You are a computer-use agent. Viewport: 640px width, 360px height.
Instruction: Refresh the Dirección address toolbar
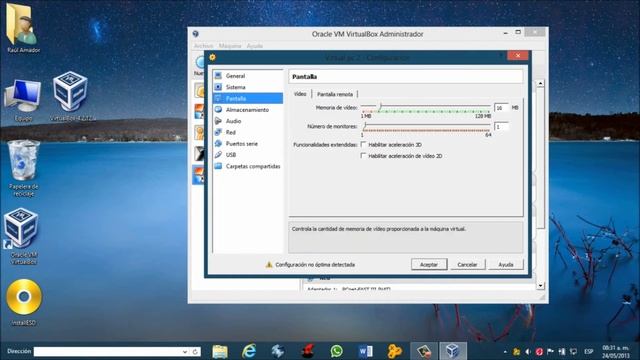195,351
